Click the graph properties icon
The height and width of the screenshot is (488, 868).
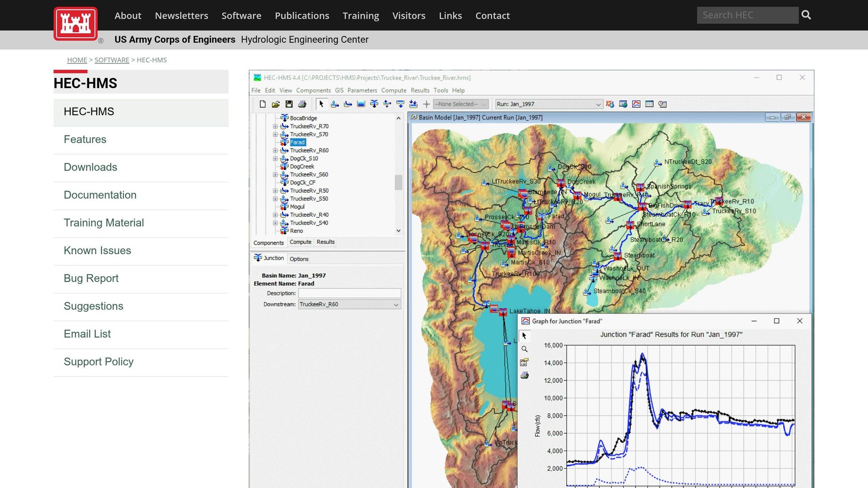coord(524,362)
